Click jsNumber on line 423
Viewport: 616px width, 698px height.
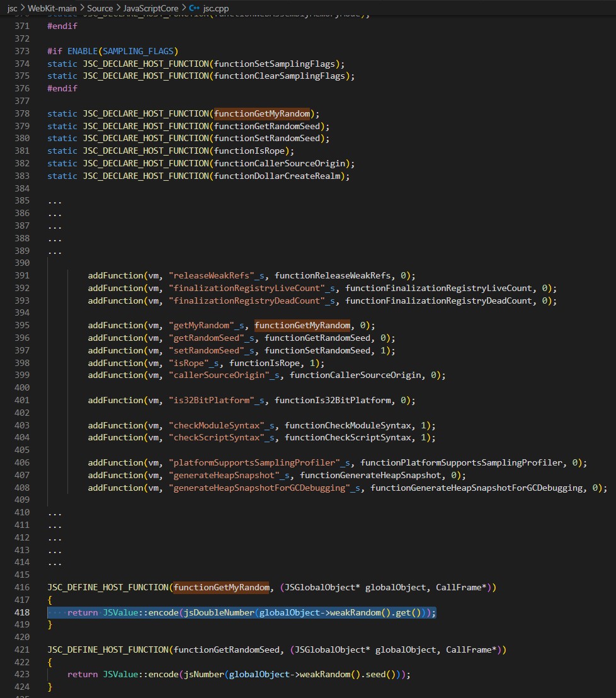click(x=204, y=675)
